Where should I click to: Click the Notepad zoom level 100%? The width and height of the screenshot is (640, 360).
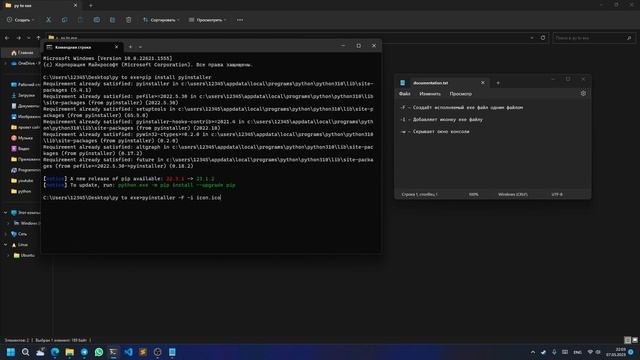click(x=473, y=194)
